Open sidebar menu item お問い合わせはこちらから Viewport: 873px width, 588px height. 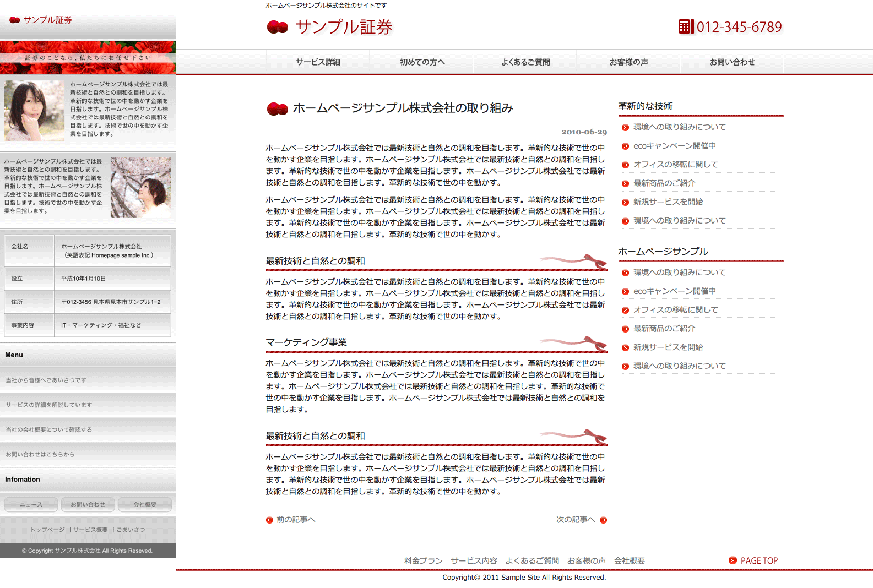pos(40,455)
